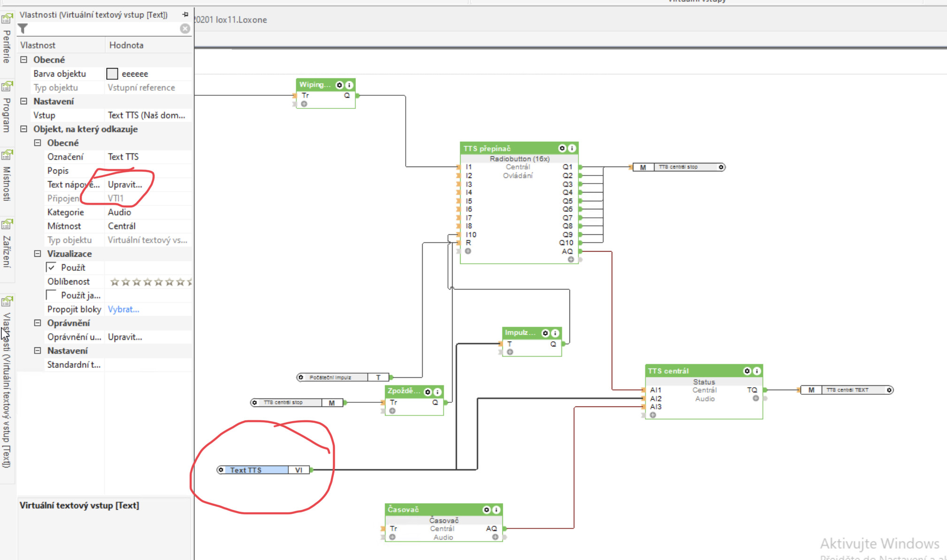Viewport: 947px width, 560px height.
Task: Open settings gear on Časovač block
Action: pyautogui.click(x=486, y=509)
